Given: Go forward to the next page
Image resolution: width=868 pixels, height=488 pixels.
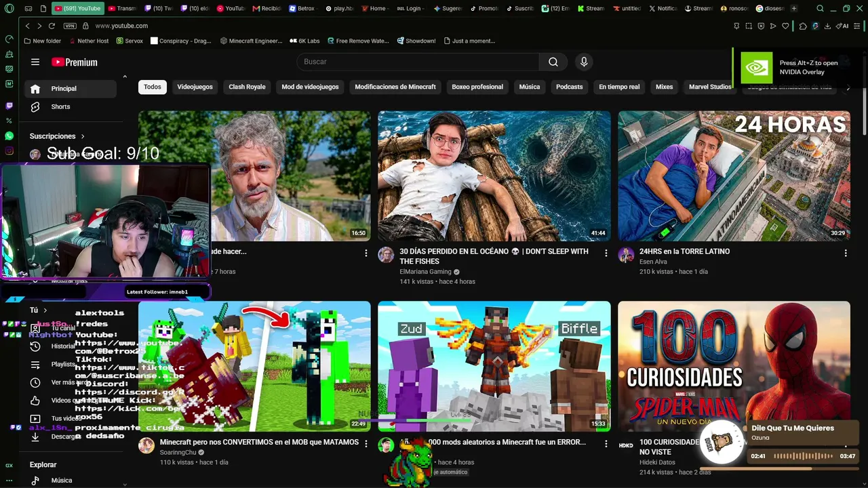Looking at the screenshot, I should pos(39,26).
